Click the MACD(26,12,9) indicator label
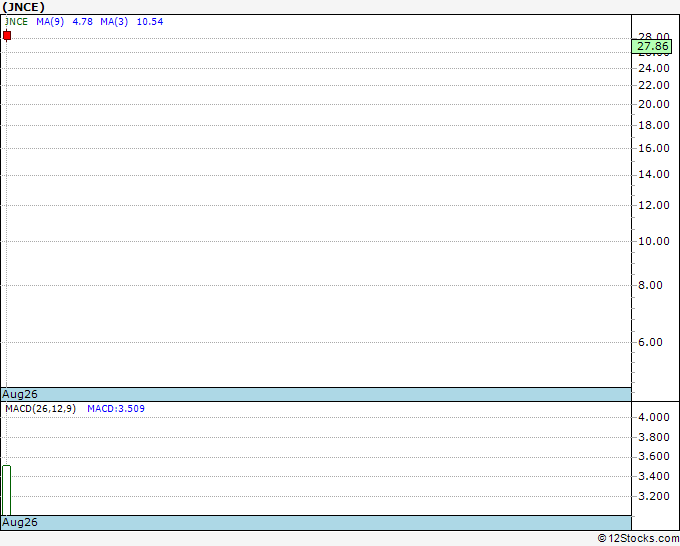 point(40,409)
